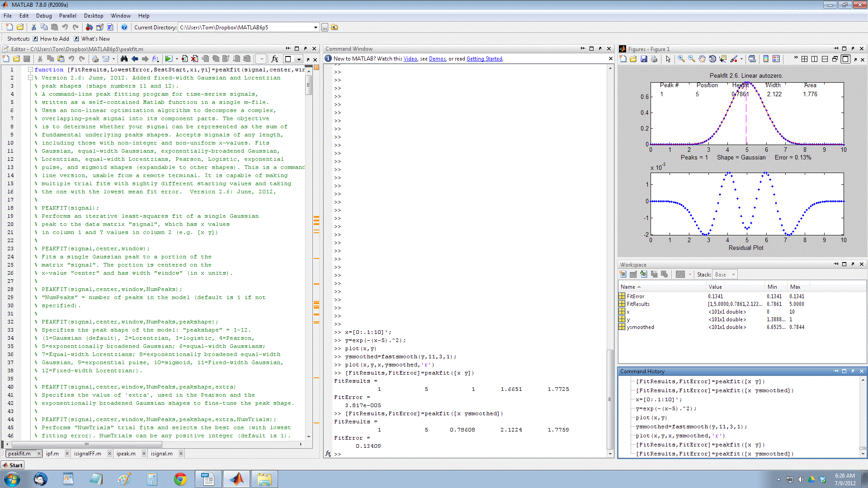Expand the FitResults variable in Workspace
Image resolution: width=868 pixels, height=488 pixels.
622,304
